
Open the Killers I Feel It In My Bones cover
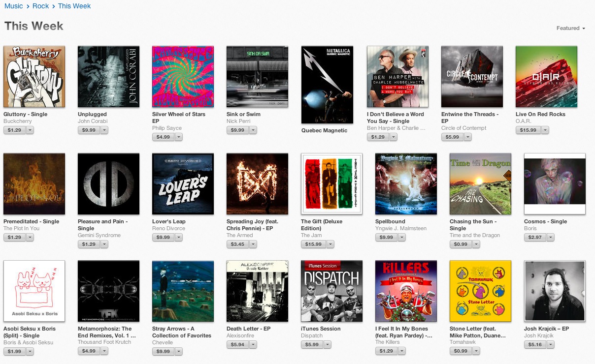406,291
